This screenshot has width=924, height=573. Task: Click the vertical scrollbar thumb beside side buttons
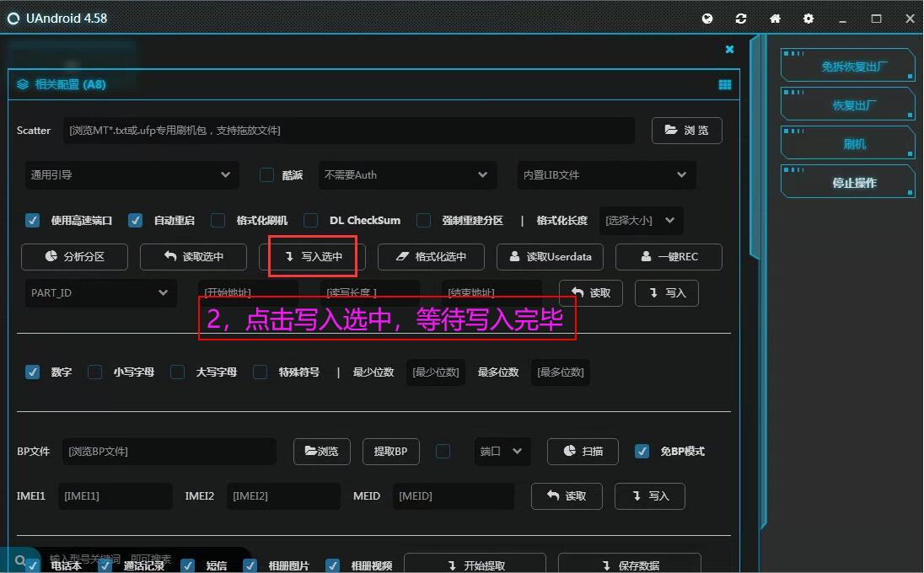click(x=755, y=147)
